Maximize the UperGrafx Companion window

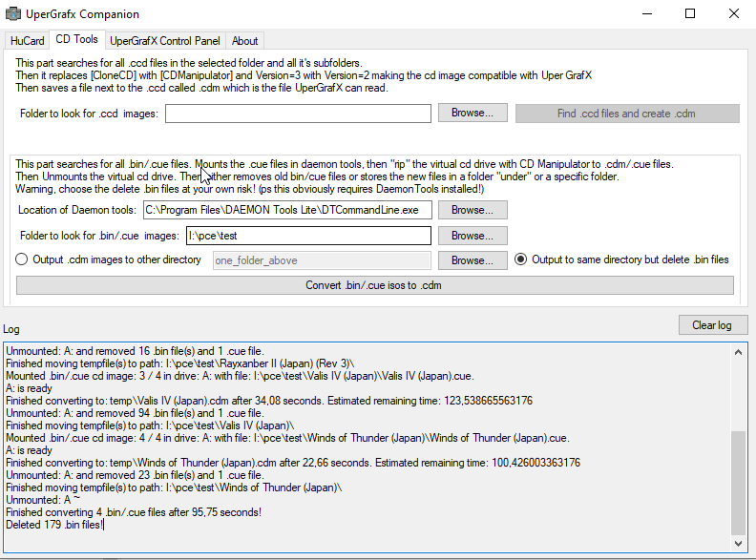pos(690,13)
